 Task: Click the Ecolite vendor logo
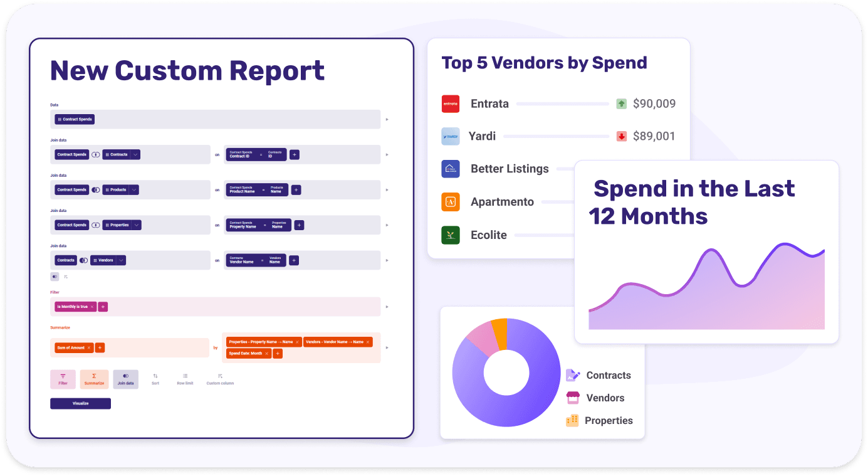(451, 235)
